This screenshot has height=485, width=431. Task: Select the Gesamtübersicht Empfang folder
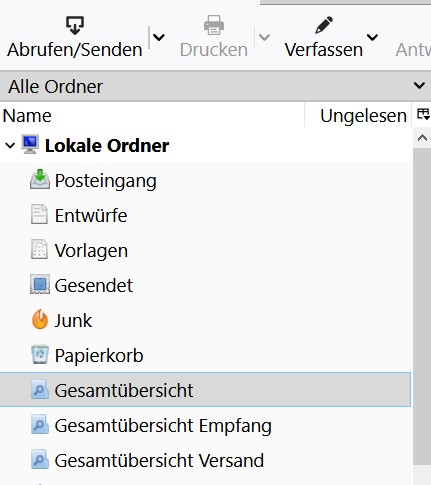click(x=205, y=425)
